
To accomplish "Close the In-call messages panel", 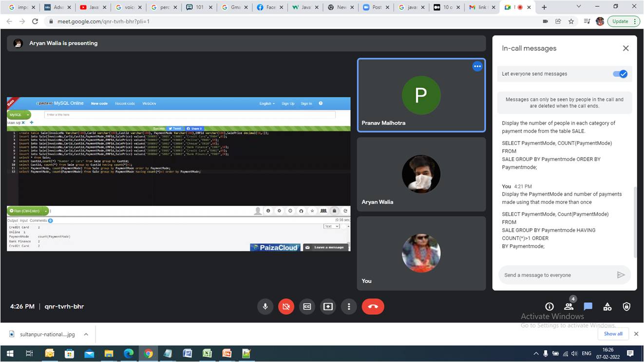I will tap(626, 48).
